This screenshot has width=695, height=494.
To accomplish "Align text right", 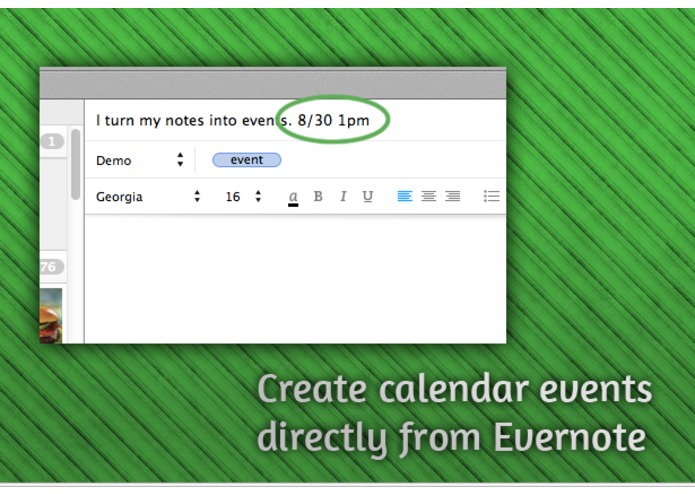I will coord(453,196).
